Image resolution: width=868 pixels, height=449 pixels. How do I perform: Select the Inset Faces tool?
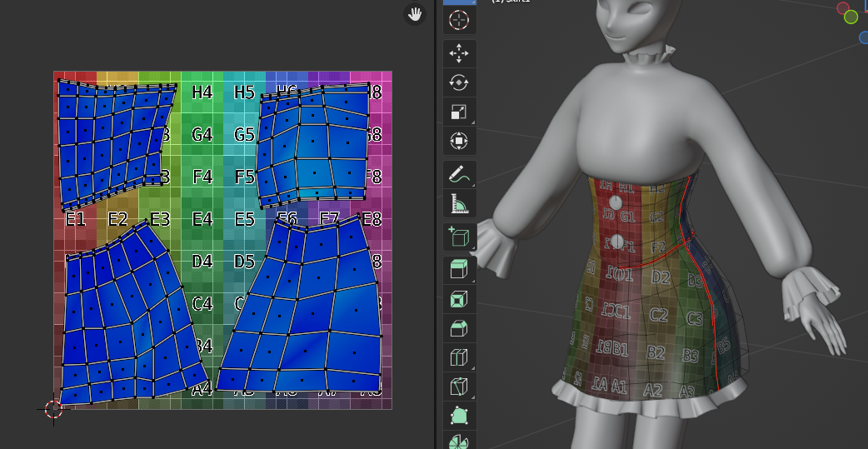point(460,300)
